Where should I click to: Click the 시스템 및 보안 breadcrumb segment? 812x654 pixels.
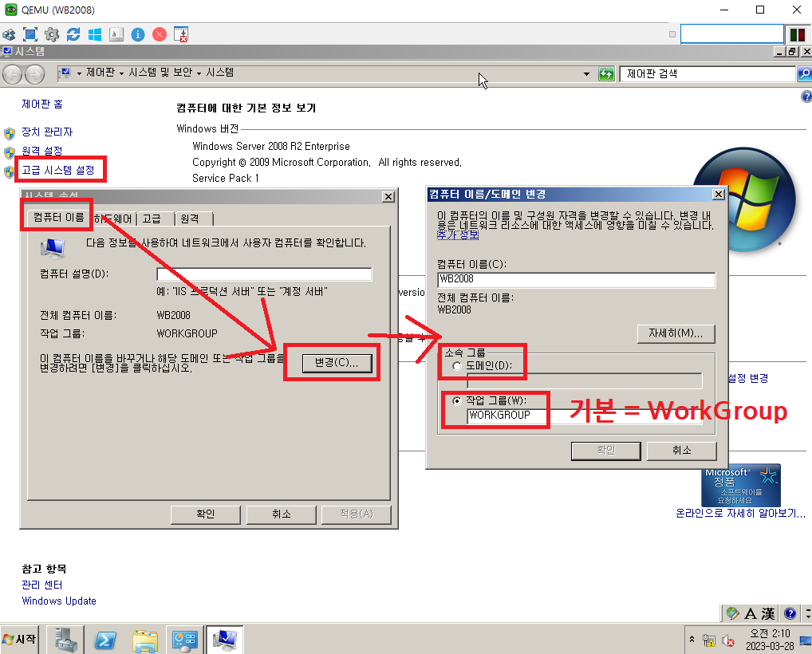[160, 73]
